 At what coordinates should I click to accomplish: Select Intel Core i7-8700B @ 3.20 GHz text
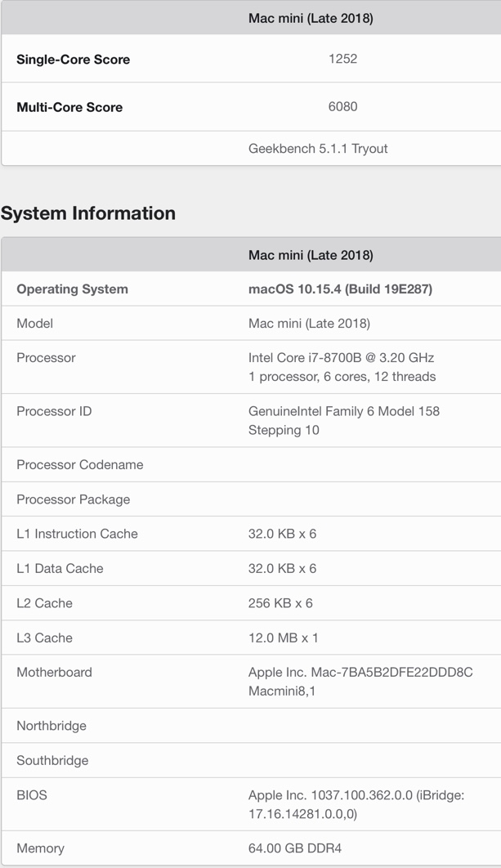[x=341, y=358]
